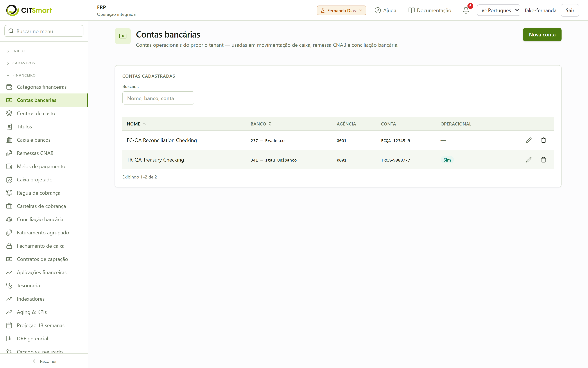
Task: Open the notifications bell
Action: (466, 10)
